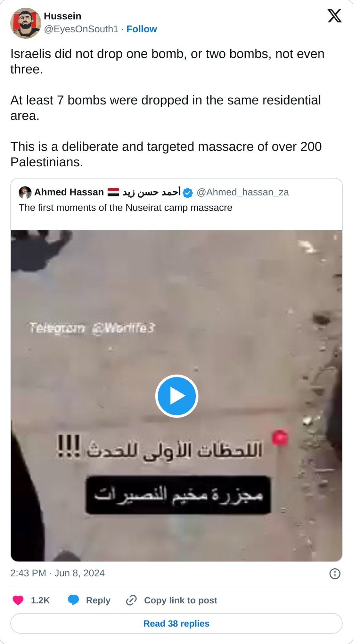The width and height of the screenshot is (353, 644).
Task: Click Ahmed Hassan's small avatar
Action: [25, 193]
